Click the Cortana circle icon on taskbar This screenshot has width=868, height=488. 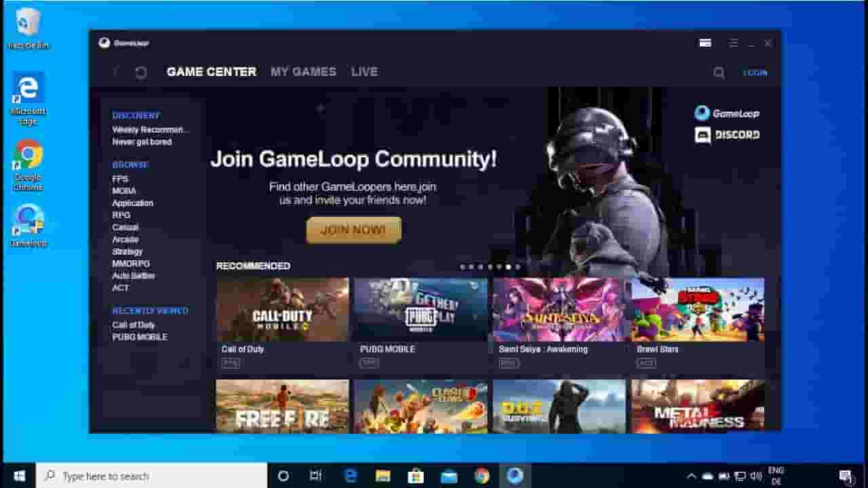point(283,476)
